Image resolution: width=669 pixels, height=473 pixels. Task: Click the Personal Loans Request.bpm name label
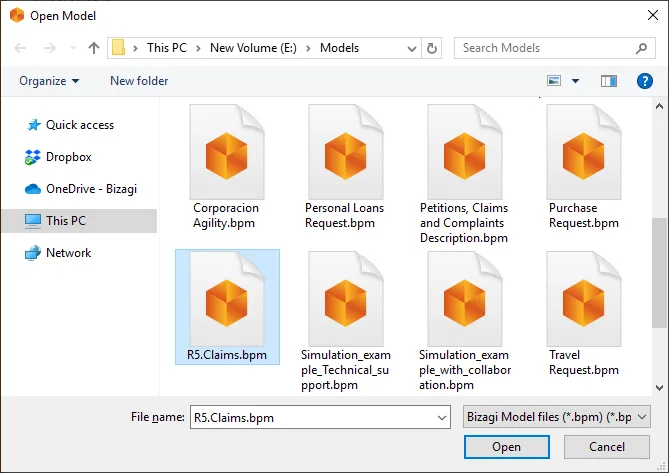point(344,215)
